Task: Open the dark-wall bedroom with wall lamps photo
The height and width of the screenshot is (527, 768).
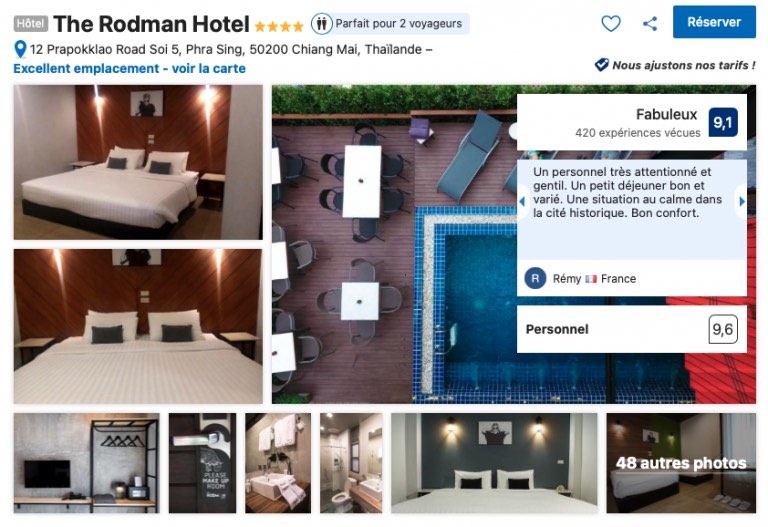Action: pos(494,463)
